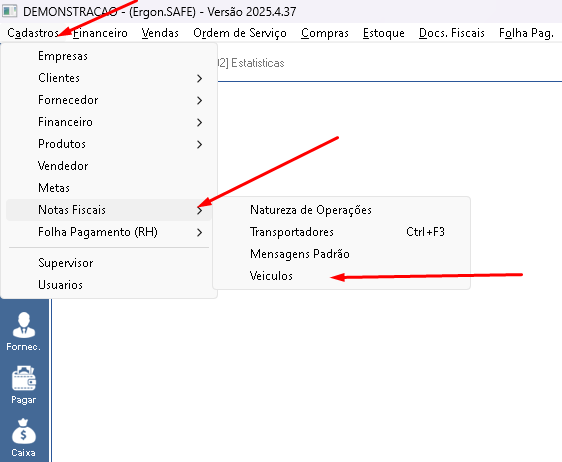Image resolution: width=562 pixels, height=462 pixels.
Task: Open the Estoque menu in menu bar
Action: pos(384,33)
